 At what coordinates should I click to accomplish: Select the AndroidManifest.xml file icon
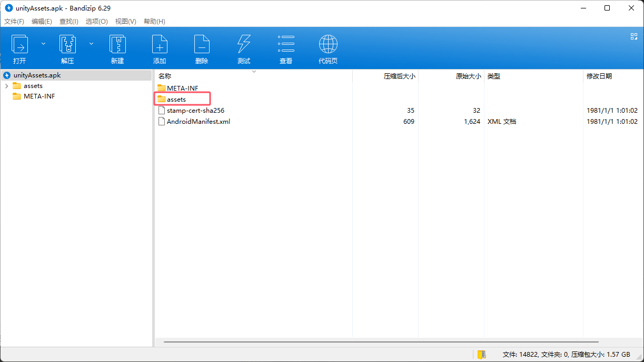pyautogui.click(x=162, y=121)
